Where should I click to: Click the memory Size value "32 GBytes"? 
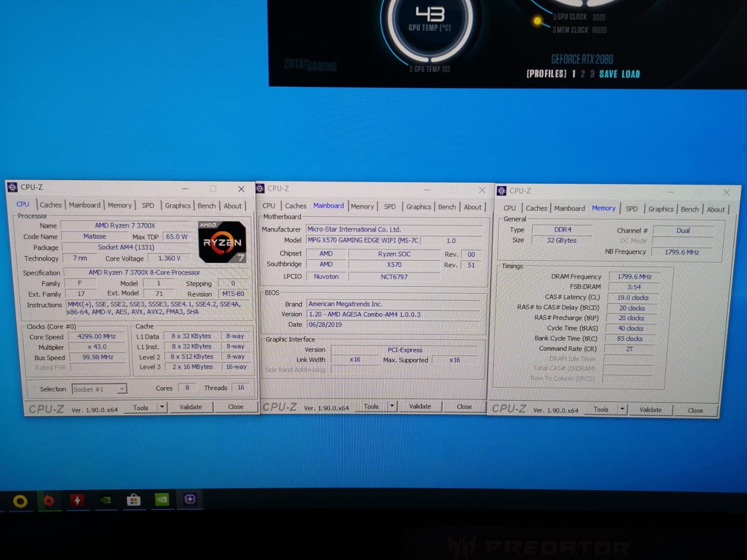pos(562,240)
